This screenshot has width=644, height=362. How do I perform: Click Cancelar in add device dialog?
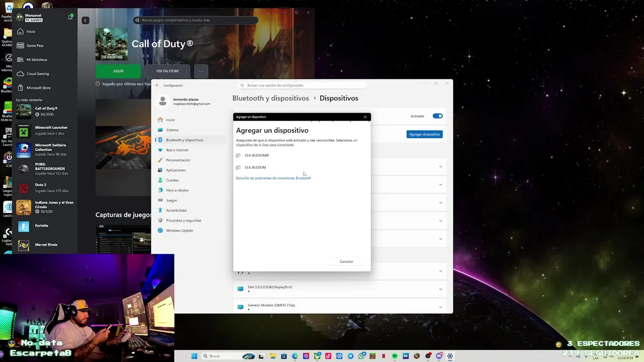[346, 261]
